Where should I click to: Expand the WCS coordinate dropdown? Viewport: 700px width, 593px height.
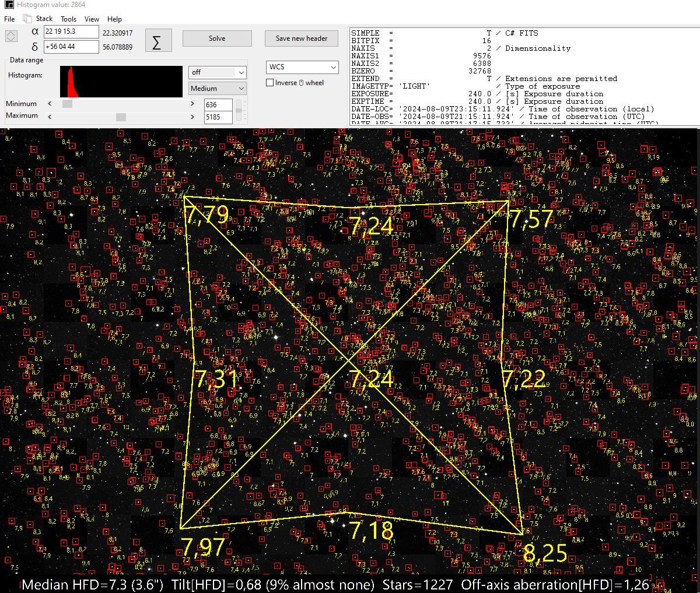coord(302,67)
